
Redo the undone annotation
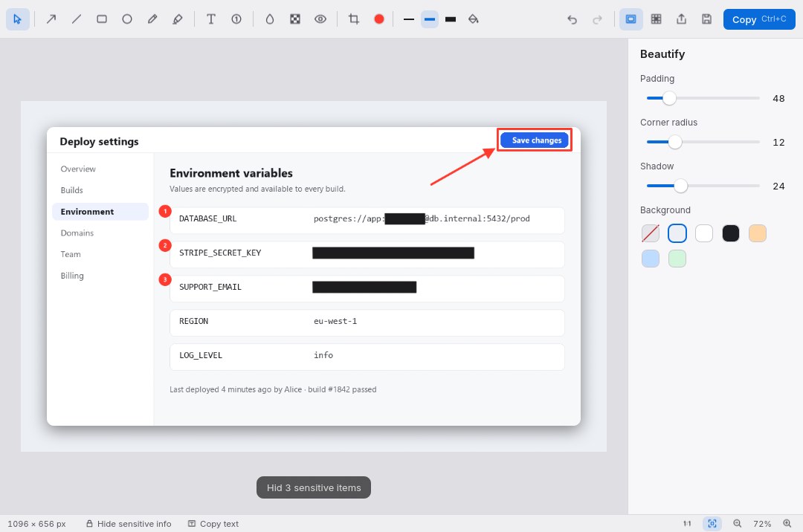click(x=597, y=19)
